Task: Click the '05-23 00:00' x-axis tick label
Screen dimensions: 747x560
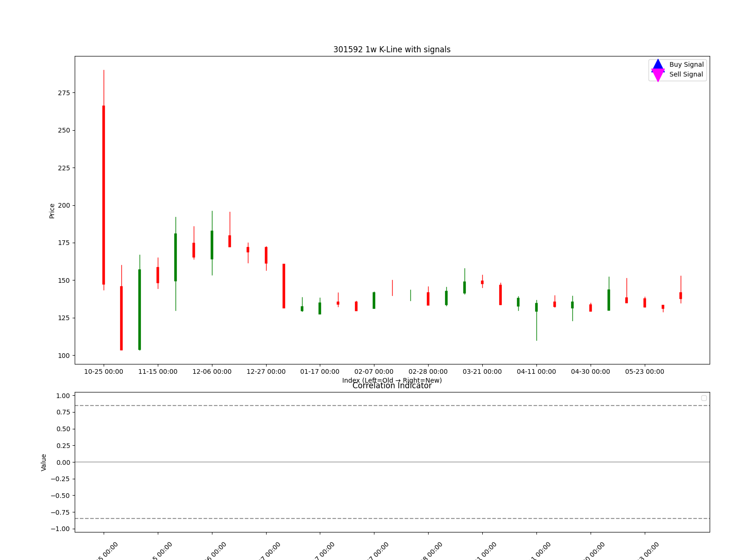Action: pyautogui.click(x=645, y=371)
